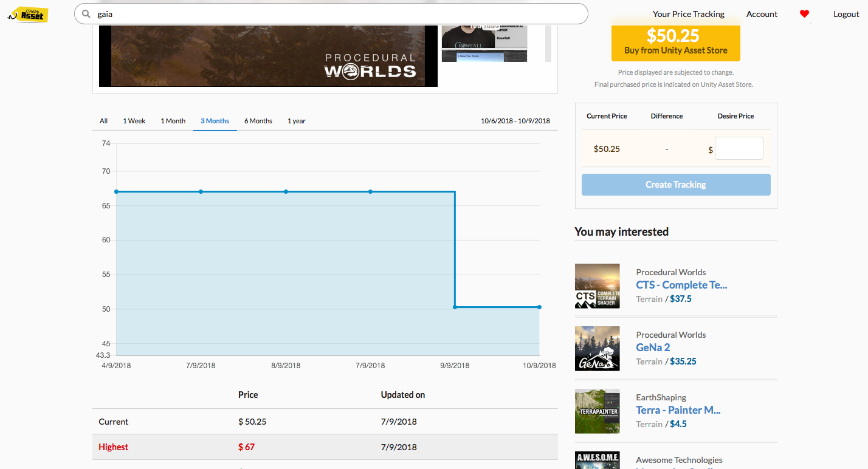Click the Price column header in table
Viewport: 868px width, 469px height.
click(x=248, y=395)
